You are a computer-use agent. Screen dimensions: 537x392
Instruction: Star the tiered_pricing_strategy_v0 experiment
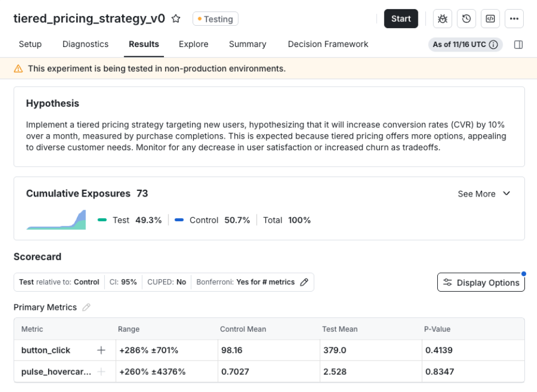[175, 18]
